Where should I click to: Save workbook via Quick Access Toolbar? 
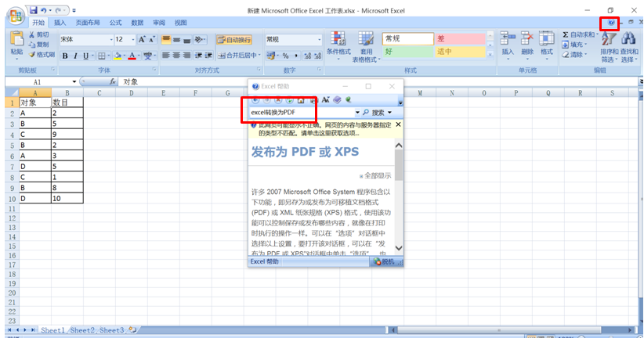pos(33,10)
